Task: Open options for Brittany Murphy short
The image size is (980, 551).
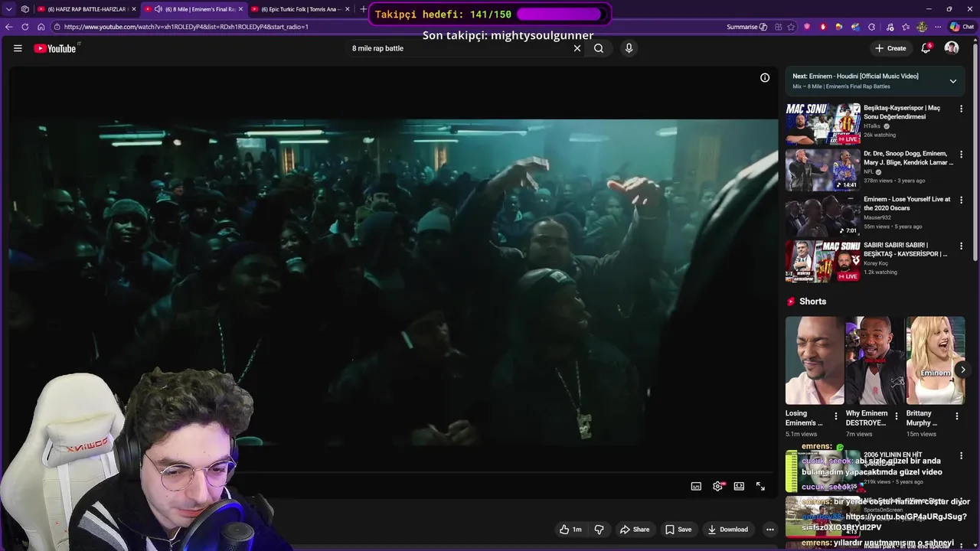Action: pyautogui.click(x=956, y=416)
